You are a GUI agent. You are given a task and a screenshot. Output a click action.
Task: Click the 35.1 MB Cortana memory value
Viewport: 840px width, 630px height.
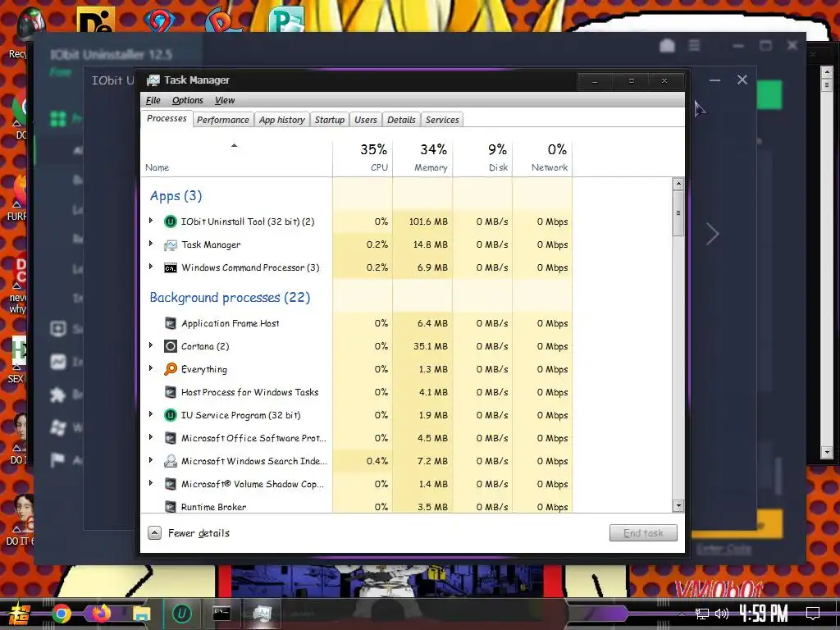click(430, 347)
